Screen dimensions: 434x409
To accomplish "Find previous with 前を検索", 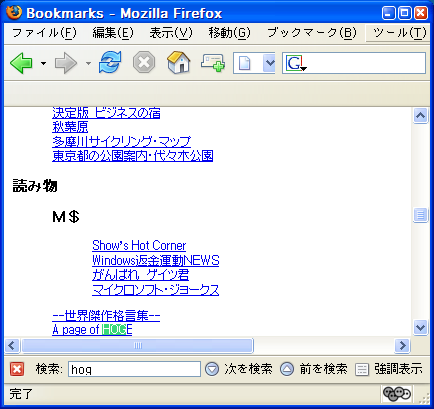I will pyautogui.click(x=314, y=369).
